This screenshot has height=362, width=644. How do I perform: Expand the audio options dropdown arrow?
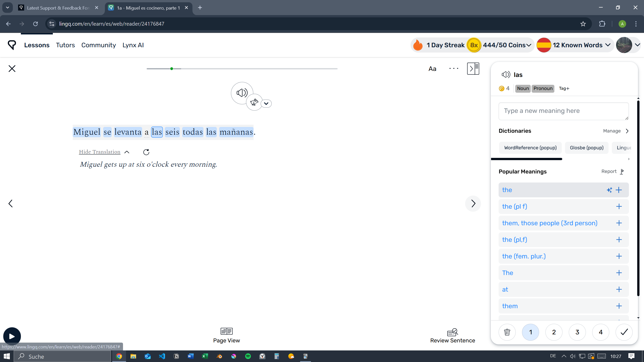[x=266, y=104]
